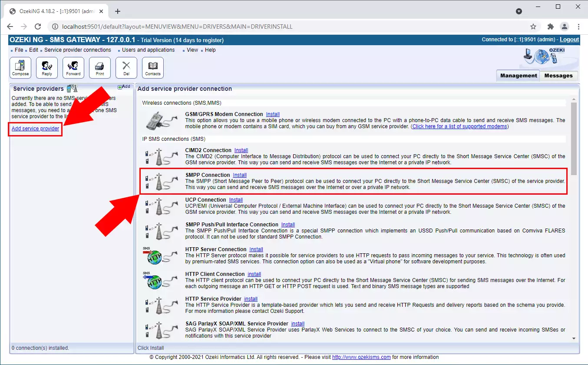Click browser back arrow
Viewport: 588px width, 365px height.
tap(10, 27)
